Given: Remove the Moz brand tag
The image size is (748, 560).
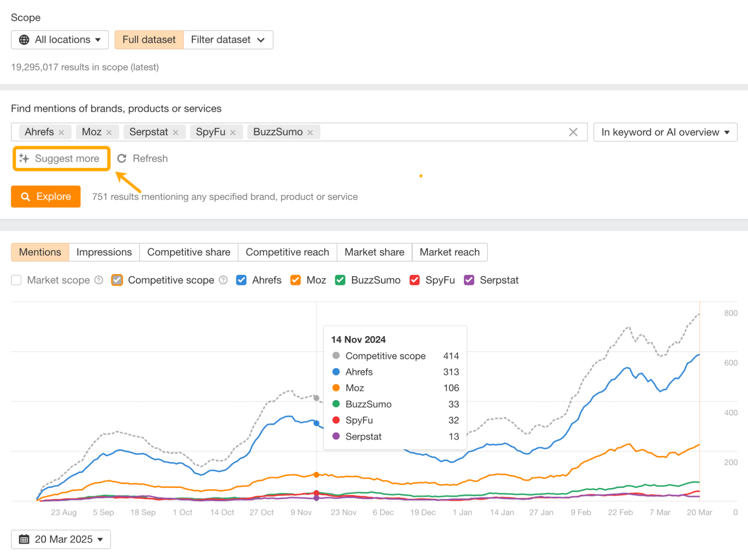Looking at the screenshot, I should coord(109,133).
